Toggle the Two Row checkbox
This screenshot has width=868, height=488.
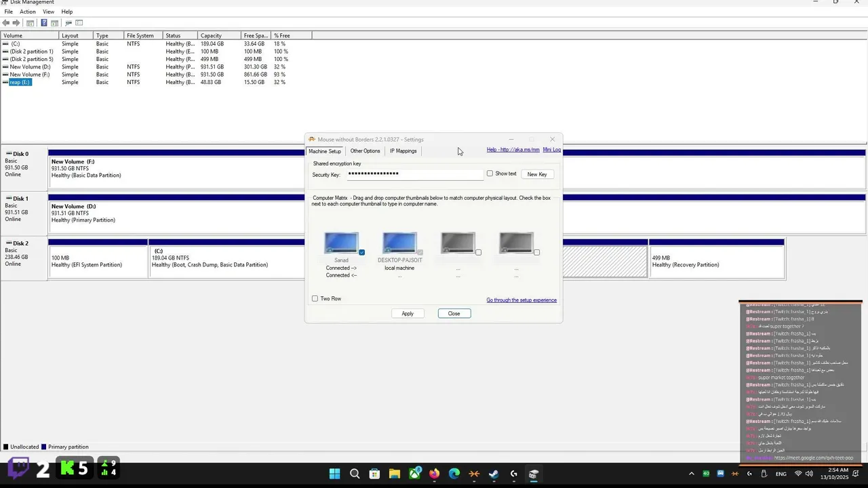(315, 298)
